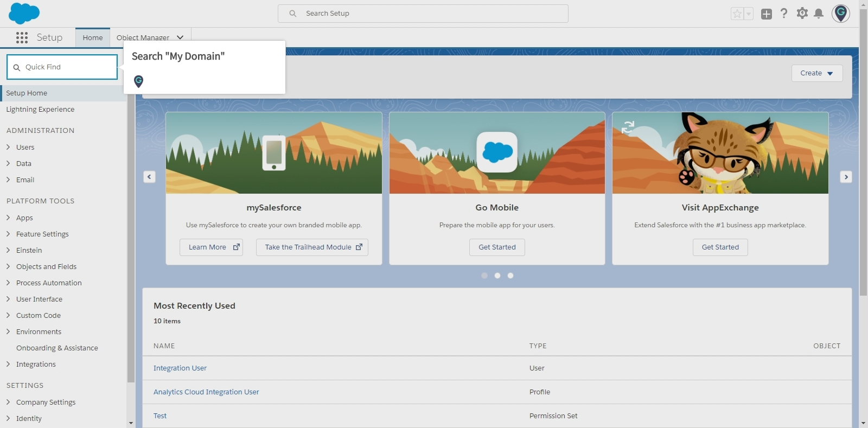Expand the Process Automation section
868x428 pixels.
pos(8,283)
